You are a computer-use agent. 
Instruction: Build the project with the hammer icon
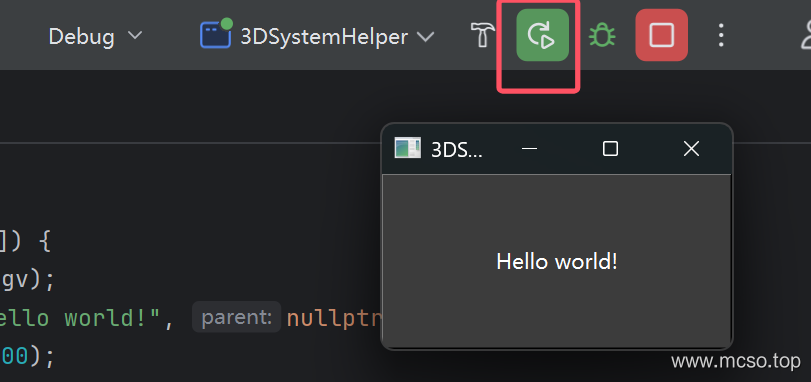(483, 36)
